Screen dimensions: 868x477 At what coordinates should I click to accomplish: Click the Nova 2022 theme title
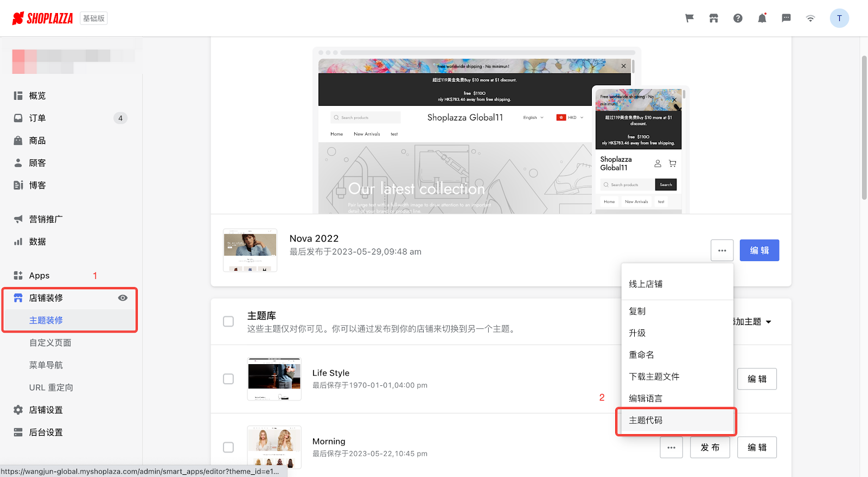pos(314,238)
